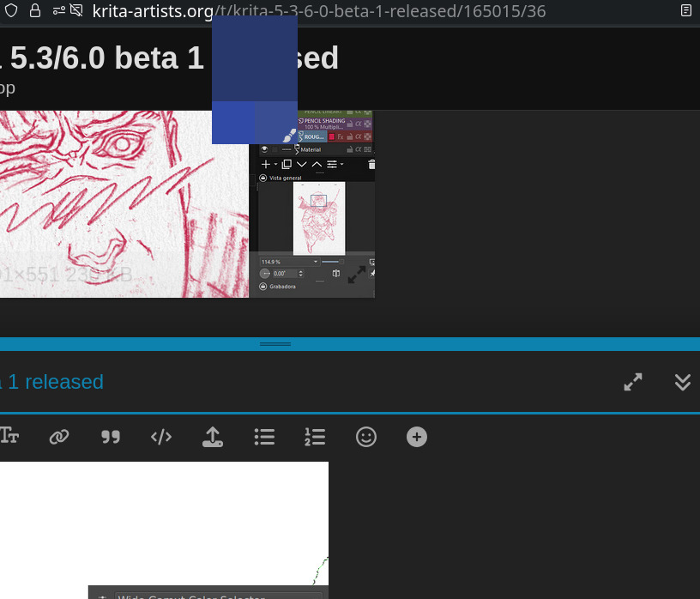Screen dimensions: 700x599
Task: Open dropdown arrow beside layer properties icon
Action: (x=342, y=165)
